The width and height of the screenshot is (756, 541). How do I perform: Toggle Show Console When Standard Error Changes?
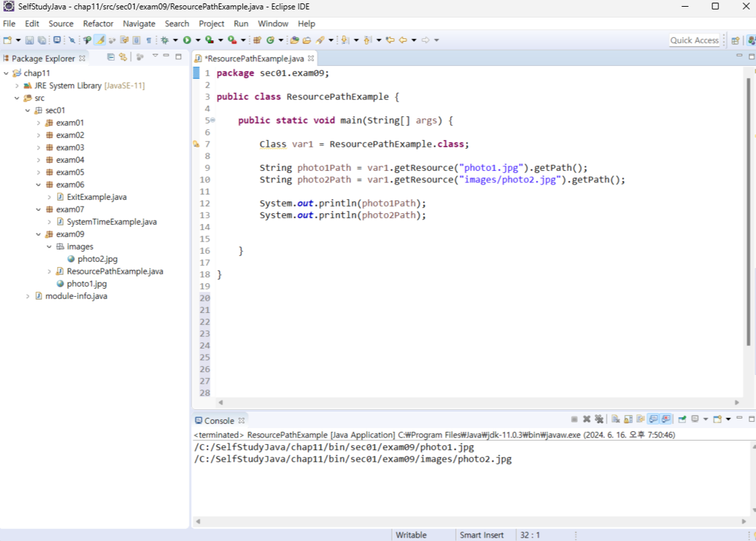point(666,419)
